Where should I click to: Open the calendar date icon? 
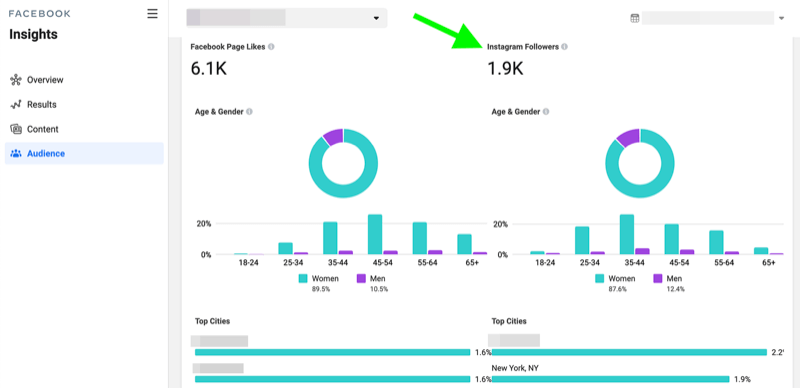[x=635, y=18]
